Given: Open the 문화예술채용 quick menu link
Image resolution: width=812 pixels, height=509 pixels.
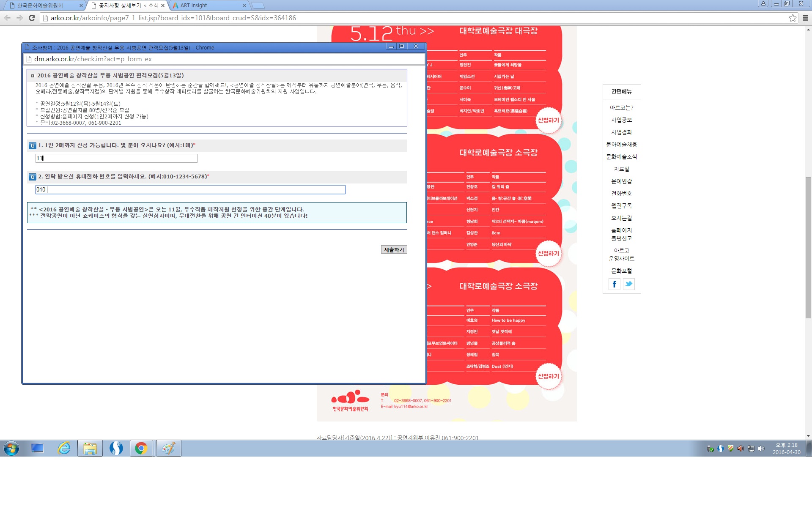Looking at the screenshot, I should [x=621, y=145].
